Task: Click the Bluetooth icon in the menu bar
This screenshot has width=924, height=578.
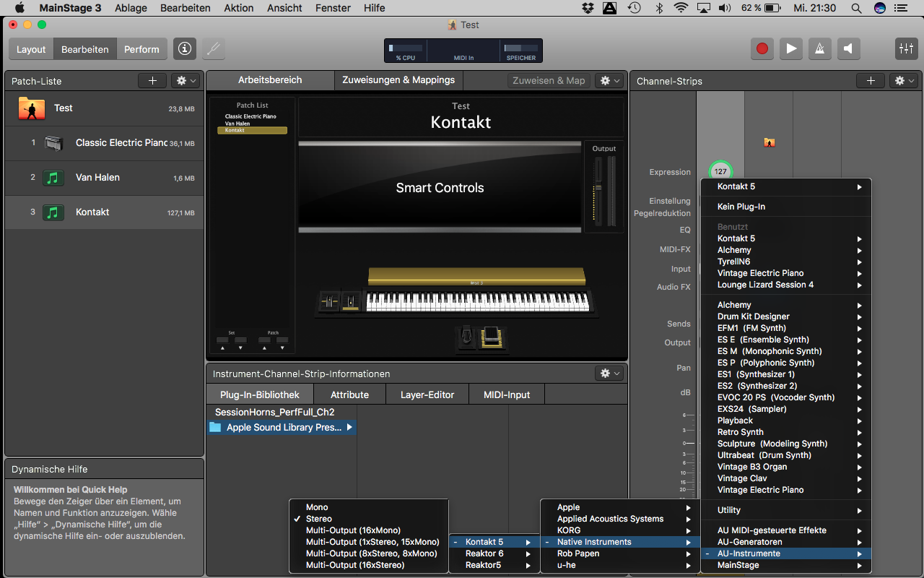Action: click(x=658, y=8)
